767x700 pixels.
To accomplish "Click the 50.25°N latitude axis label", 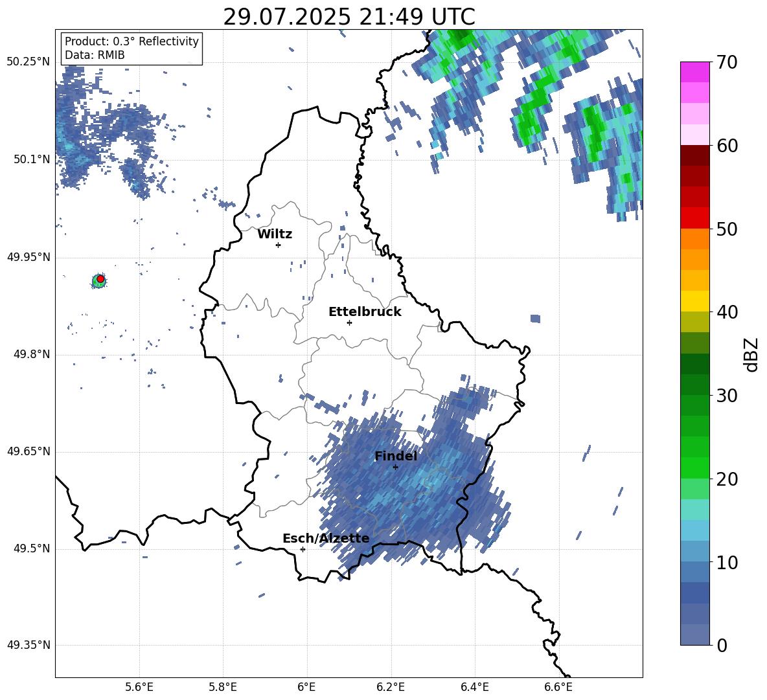I will [x=29, y=62].
